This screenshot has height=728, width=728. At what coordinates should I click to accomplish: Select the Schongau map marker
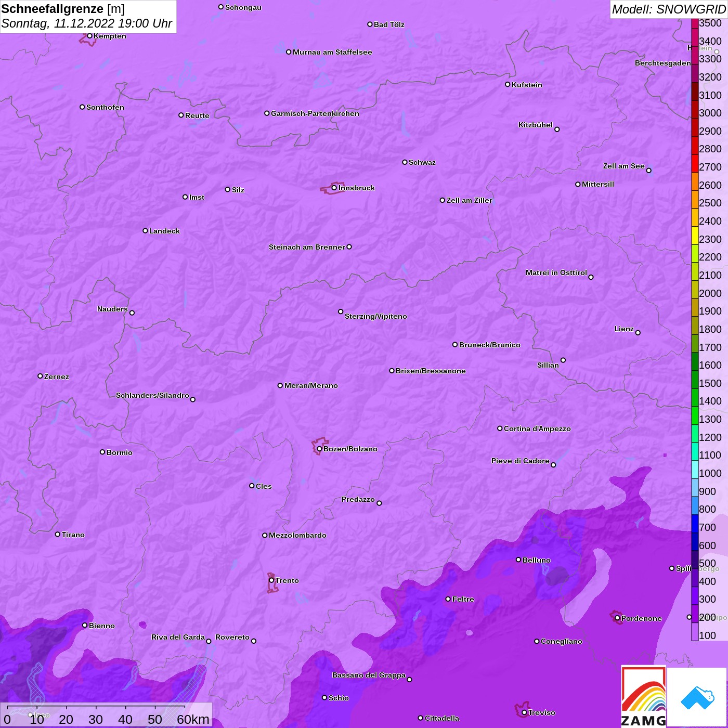[x=221, y=7]
